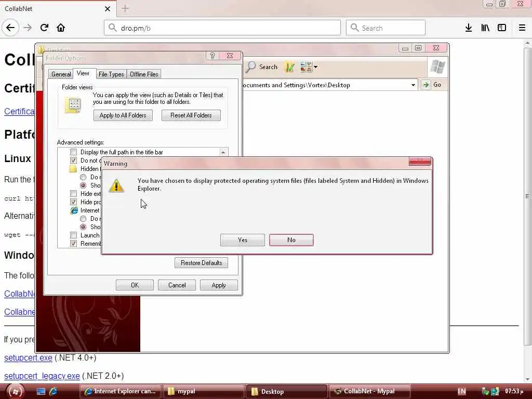Click the Folder Options help question mark
The image size is (532, 399).
click(212, 56)
